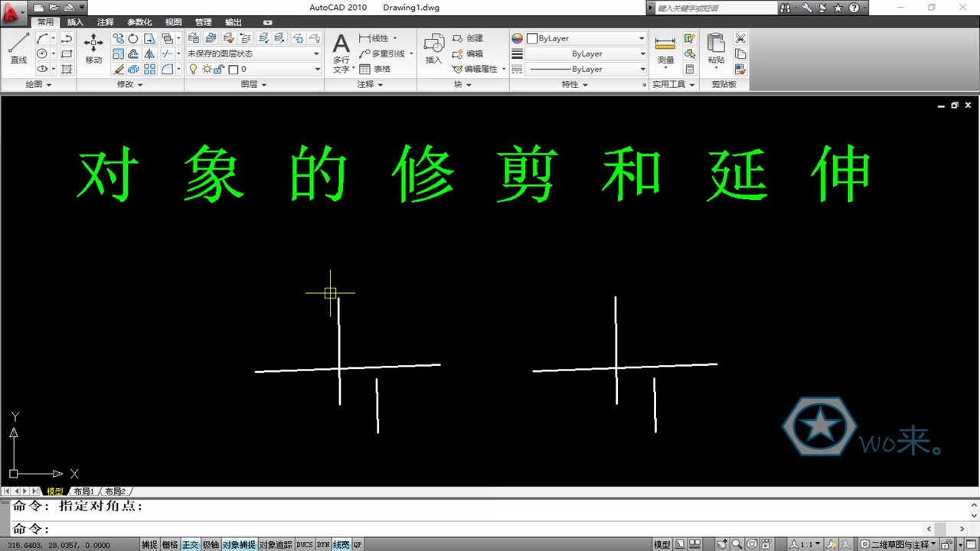Select the Stretch tool icon
Screen dimensions: 980x551
pyautogui.click(x=149, y=38)
